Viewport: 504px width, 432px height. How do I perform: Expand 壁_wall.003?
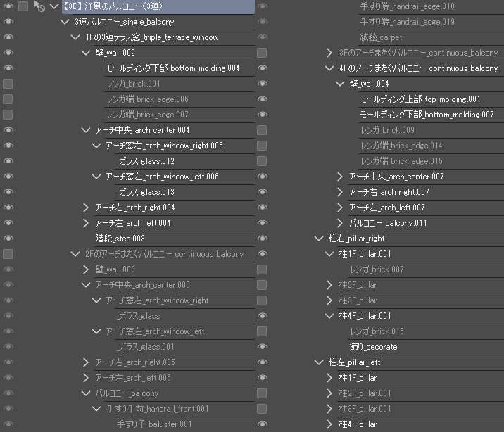85,269
